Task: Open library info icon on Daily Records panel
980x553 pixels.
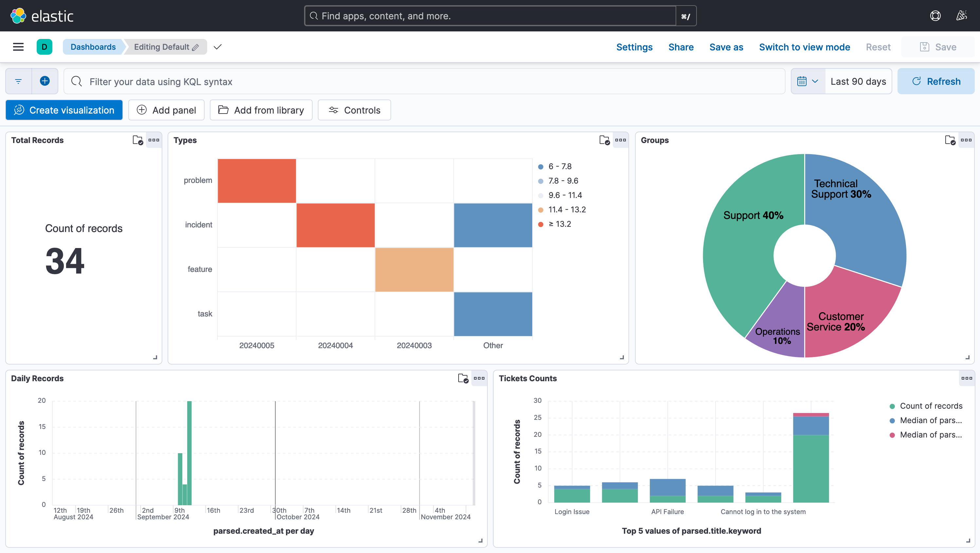Action: (x=463, y=378)
